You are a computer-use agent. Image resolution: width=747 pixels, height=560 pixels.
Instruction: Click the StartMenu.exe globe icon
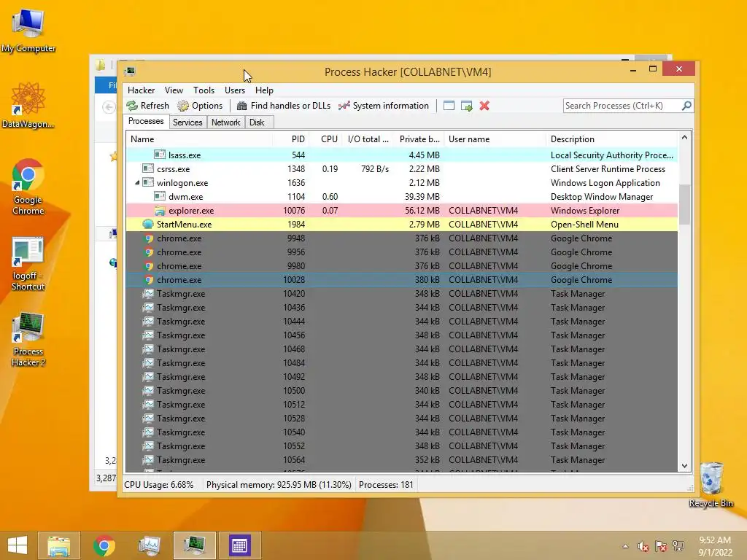(148, 225)
